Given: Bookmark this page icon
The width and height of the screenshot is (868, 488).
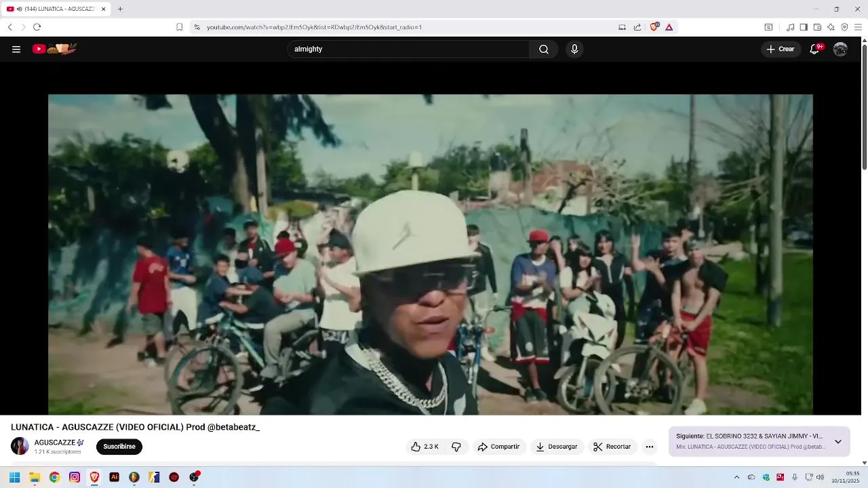Looking at the screenshot, I should [x=179, y=27].
